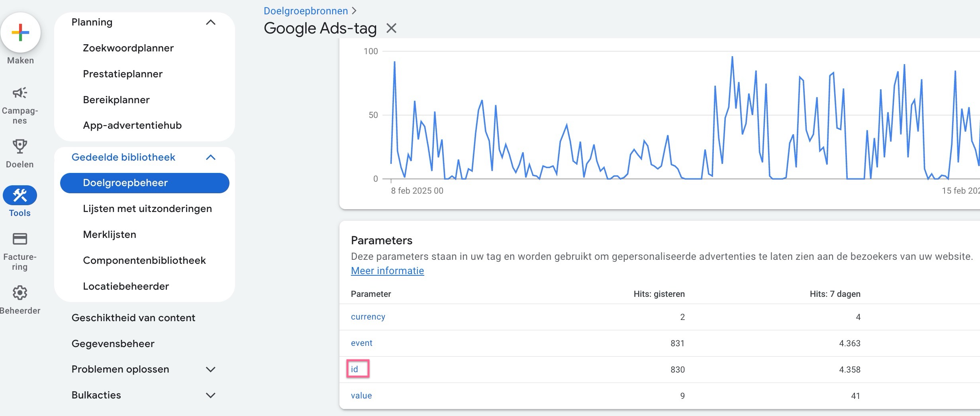This screenshot has width=980, height=416.
Task: Click the Maken plus create button
Action: click(20, 33)
